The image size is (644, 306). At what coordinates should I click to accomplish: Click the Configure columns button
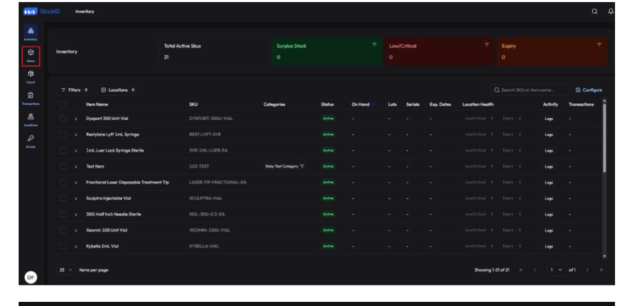589,90
